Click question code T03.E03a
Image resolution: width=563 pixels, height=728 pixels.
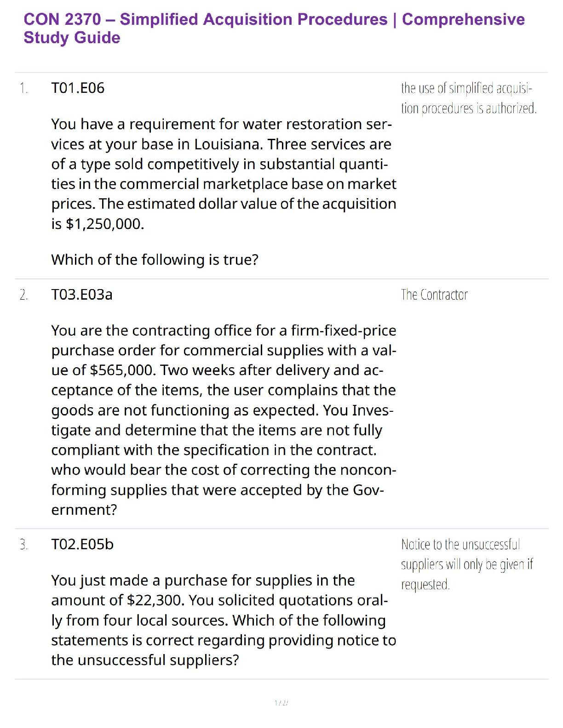81,294
